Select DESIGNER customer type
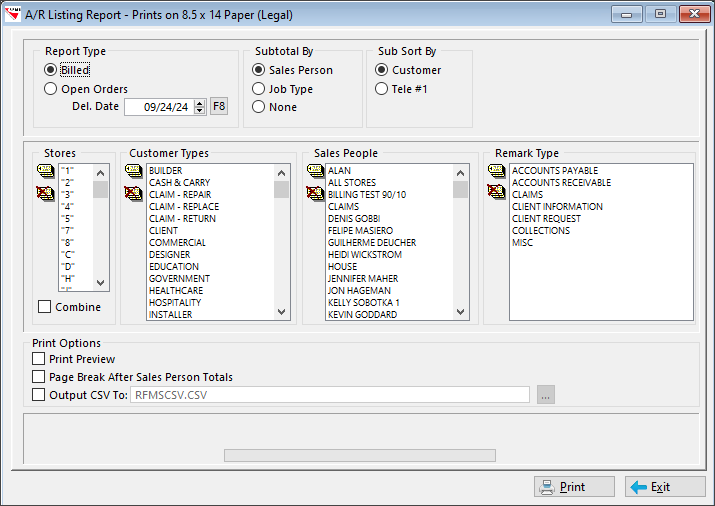The image size is (715, 506). 169,254
